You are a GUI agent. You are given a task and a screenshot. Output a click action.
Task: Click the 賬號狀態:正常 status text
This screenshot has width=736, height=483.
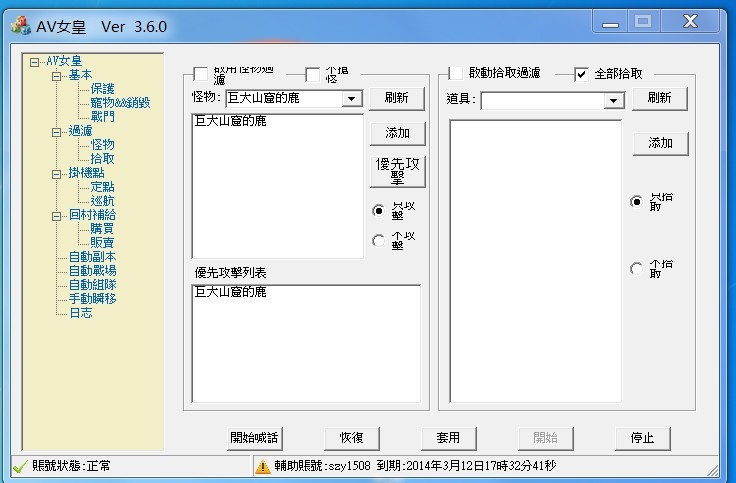coord(71,466)
